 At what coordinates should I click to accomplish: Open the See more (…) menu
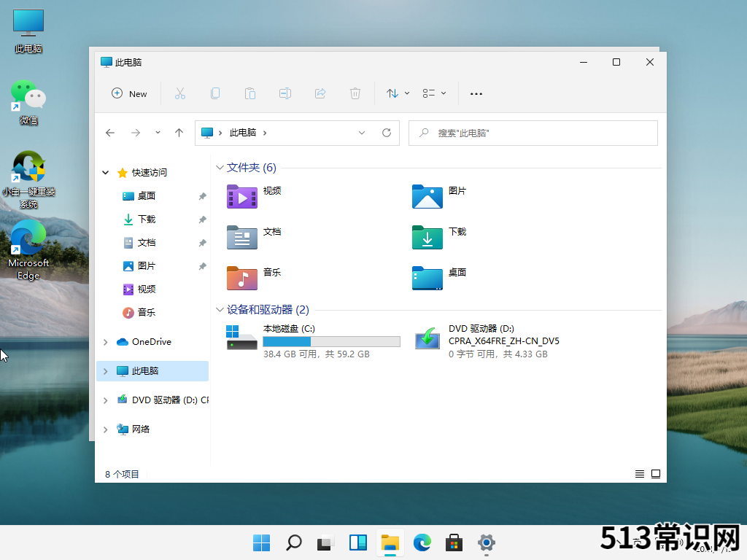(x=476, y=93)
